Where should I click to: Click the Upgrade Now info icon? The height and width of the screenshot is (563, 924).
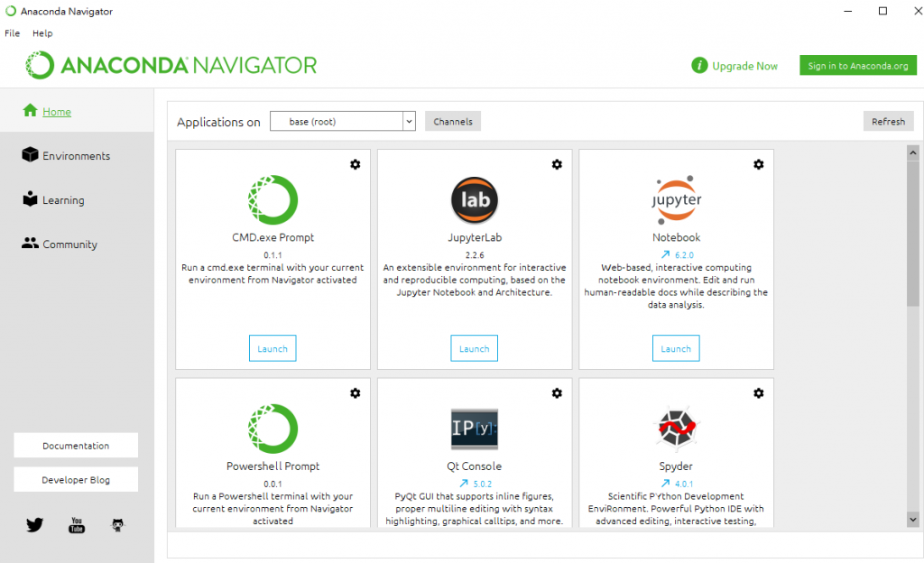point(699,65)
